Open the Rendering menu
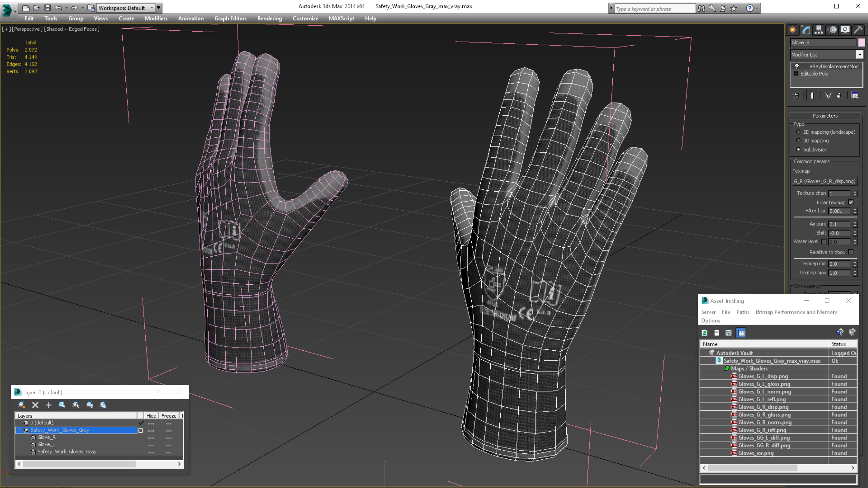Image resolution: width=868 pixels, height=488 pixels. point(269,18)
